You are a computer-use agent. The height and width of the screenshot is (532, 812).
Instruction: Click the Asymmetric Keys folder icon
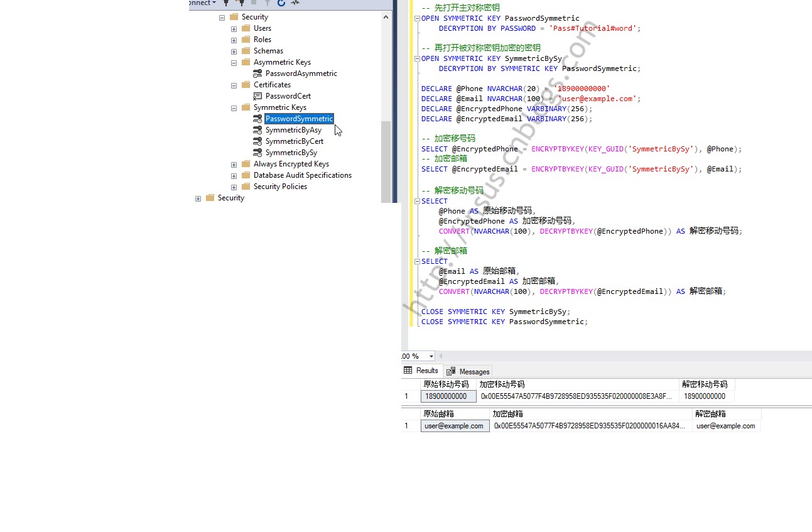[246, 62]
